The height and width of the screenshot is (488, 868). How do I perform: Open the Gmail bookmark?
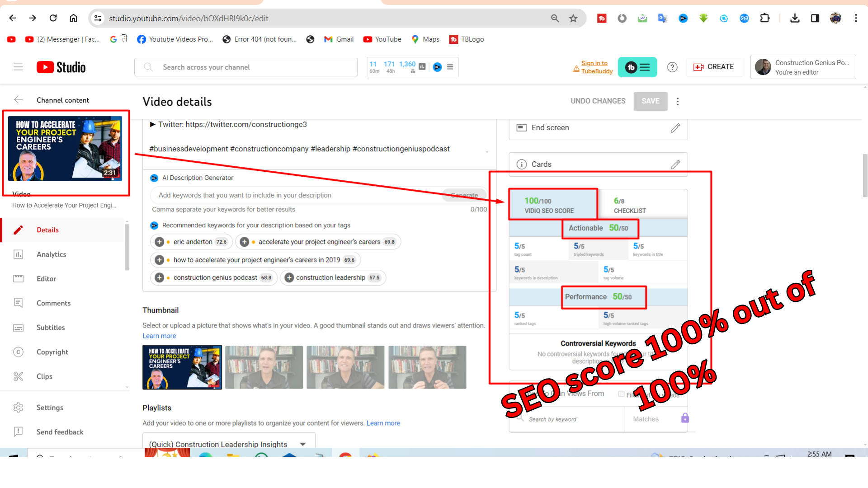coord(339,39)
